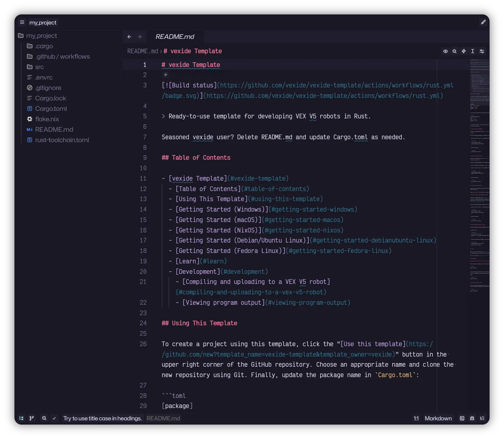Click the `Cargo.toml` inline code on line 26

point(395,375)
